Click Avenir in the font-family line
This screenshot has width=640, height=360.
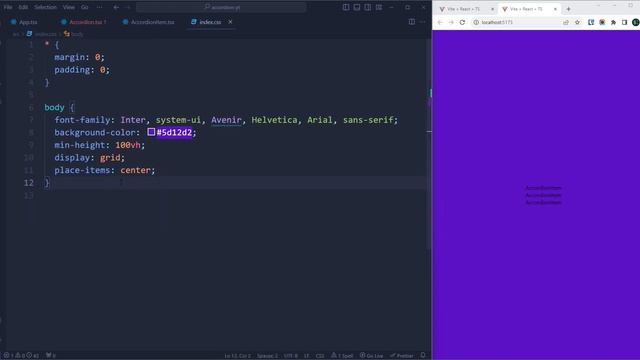(226, 120)
